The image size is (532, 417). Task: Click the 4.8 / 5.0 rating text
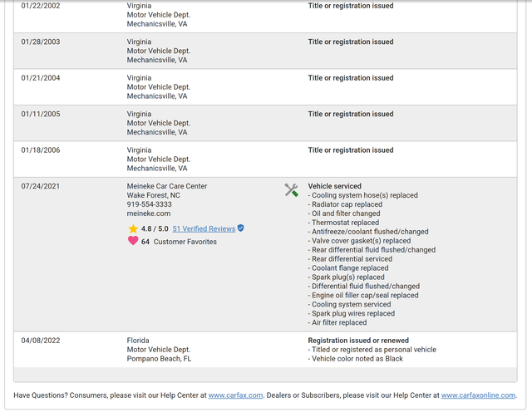click(155, 228)
